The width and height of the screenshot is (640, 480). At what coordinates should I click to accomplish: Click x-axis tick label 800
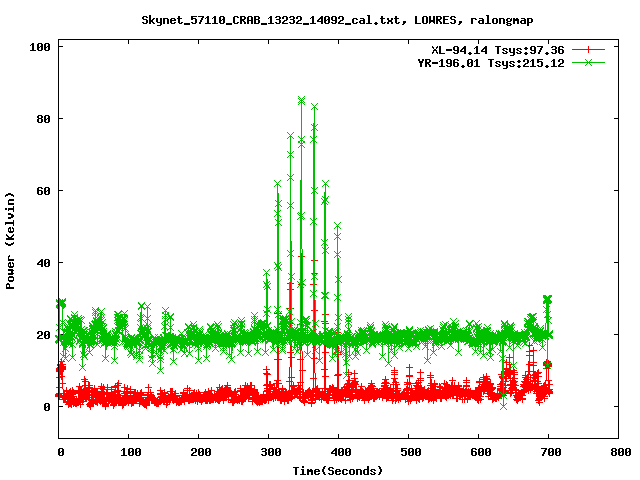click(x=620, y=452)
